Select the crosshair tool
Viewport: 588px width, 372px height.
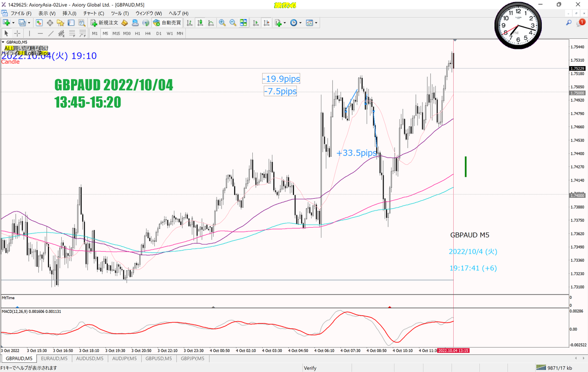click(17, 33)
